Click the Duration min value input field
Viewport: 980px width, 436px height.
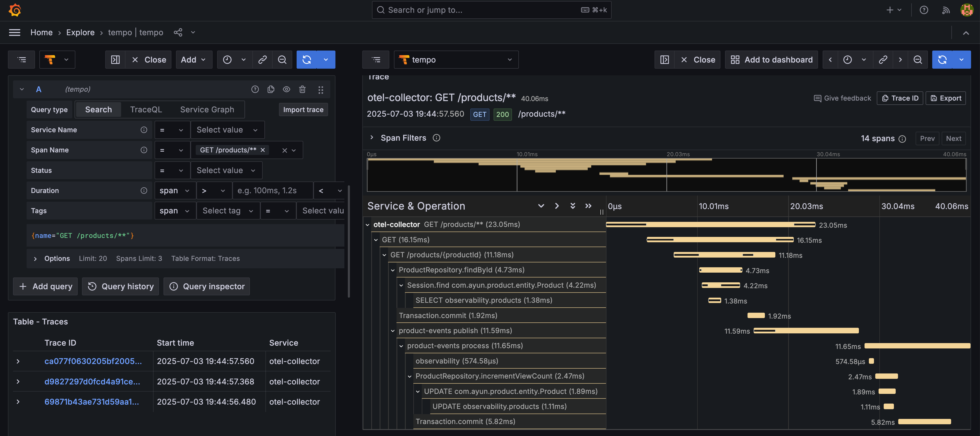tap(272, 190)
